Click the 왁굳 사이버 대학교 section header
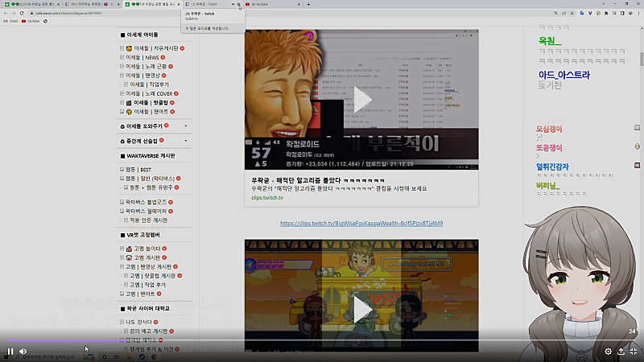The image size is (644, 362). (148, 309)
